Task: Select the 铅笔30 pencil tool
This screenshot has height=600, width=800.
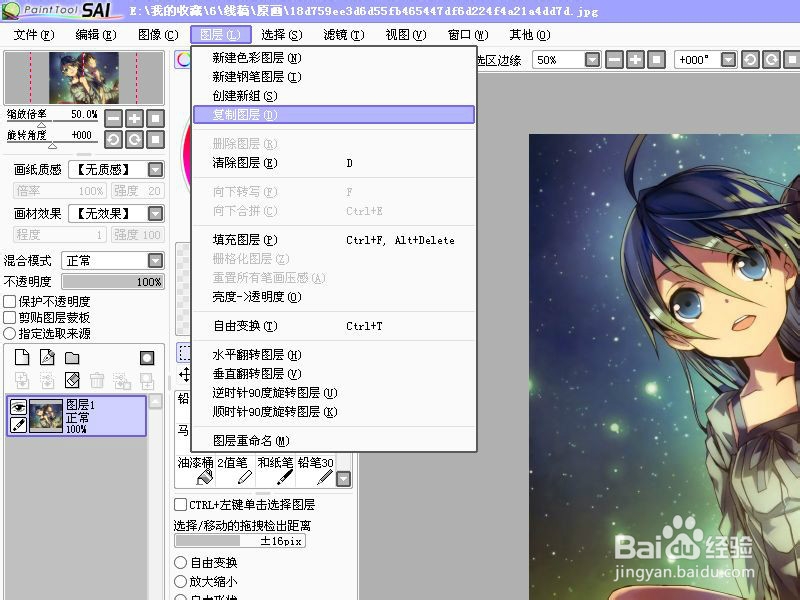Action: coord(315,470)
